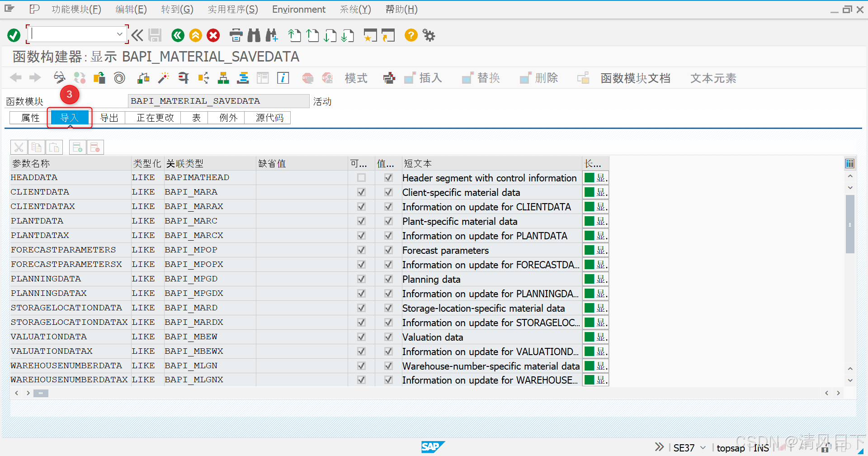
Task: Click the 文本元素 button
Action: pos(713,78)
